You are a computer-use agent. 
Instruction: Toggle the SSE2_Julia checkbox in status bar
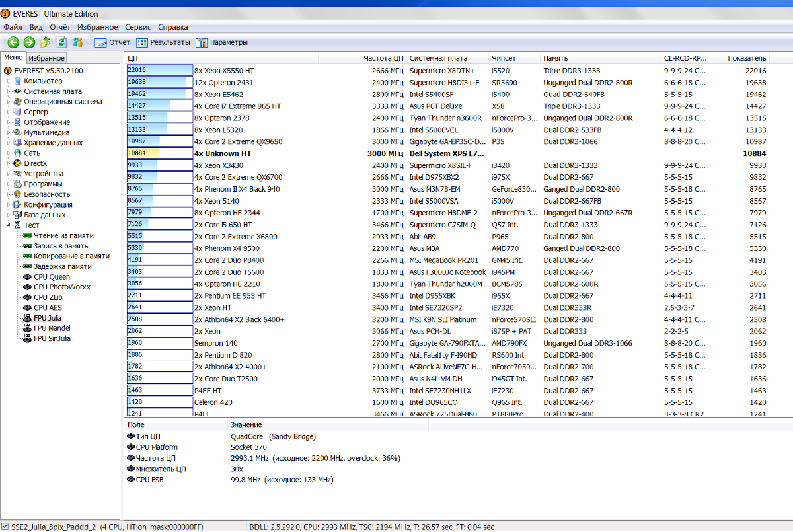[x=5, y=527]
